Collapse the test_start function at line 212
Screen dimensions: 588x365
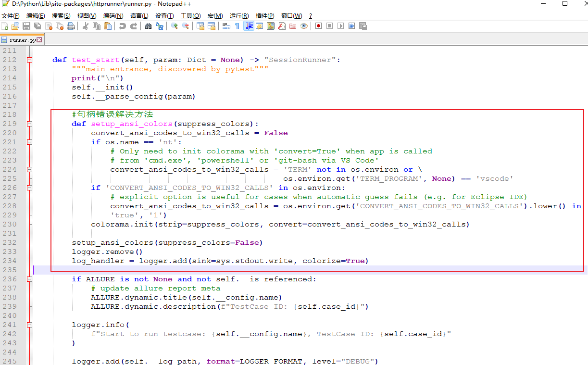(x=30, y=60)
